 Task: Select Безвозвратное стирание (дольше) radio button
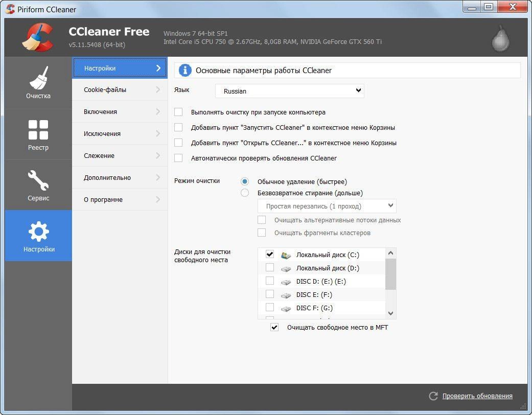point(245,193)
